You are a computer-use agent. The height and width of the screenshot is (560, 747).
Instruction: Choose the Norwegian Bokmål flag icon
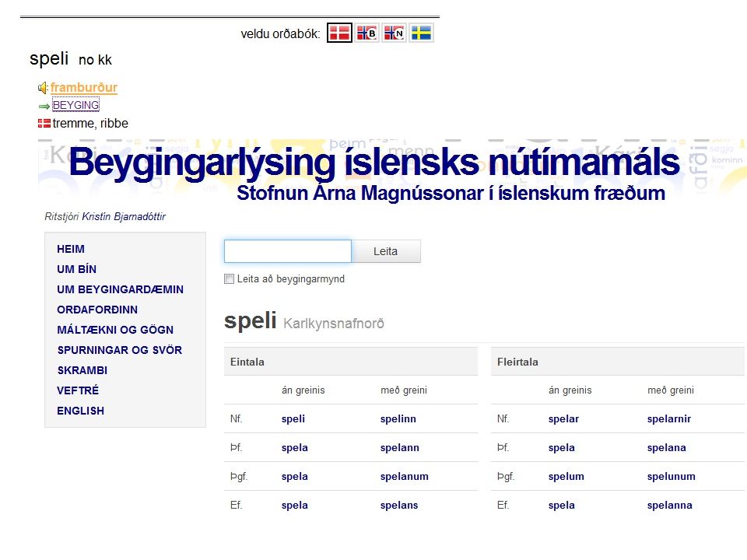click(x=366, y=33)
